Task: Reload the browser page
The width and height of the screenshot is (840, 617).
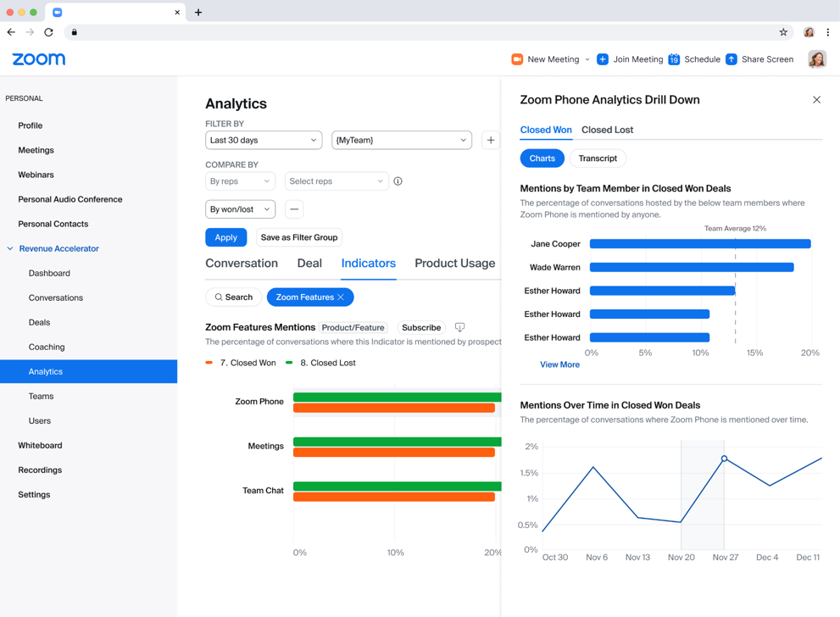Action: [x=49, y=32]
